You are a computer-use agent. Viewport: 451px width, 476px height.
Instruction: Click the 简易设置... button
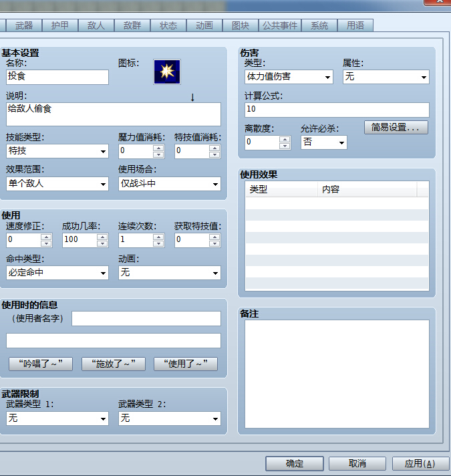click(396, 127)
